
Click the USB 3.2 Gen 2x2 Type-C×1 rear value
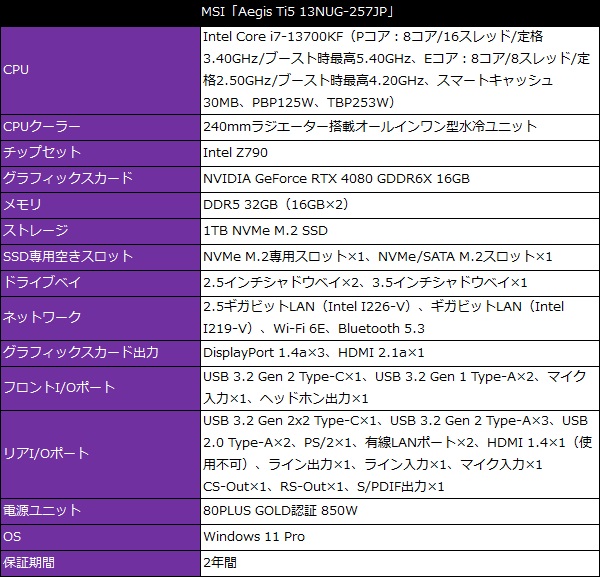(x=397, y=454)
